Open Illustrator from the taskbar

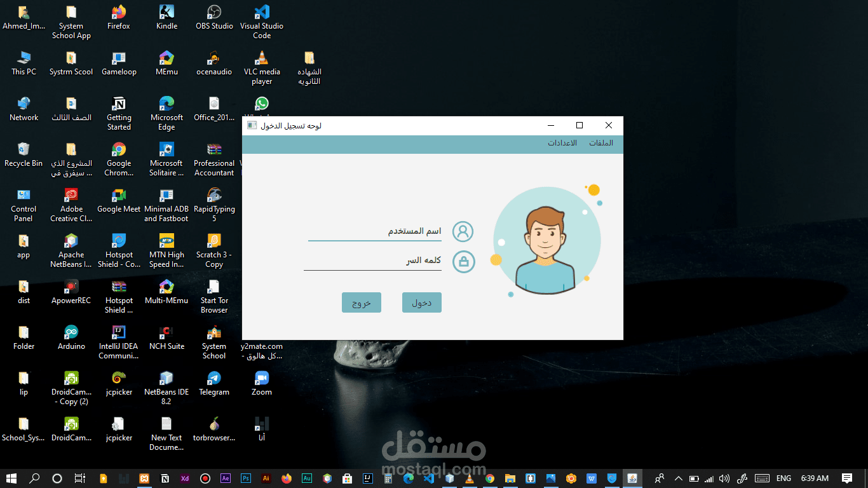[x=266, y=478]
